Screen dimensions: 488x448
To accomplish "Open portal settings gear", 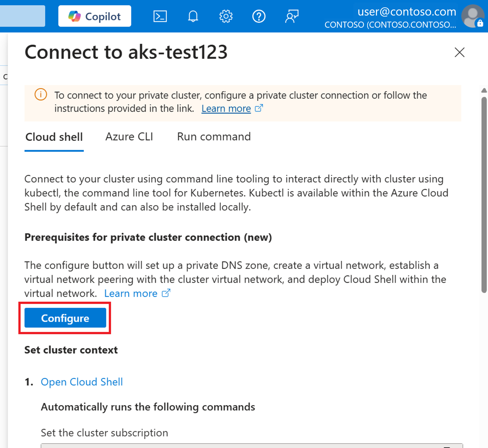I will [x=226, y=16].
